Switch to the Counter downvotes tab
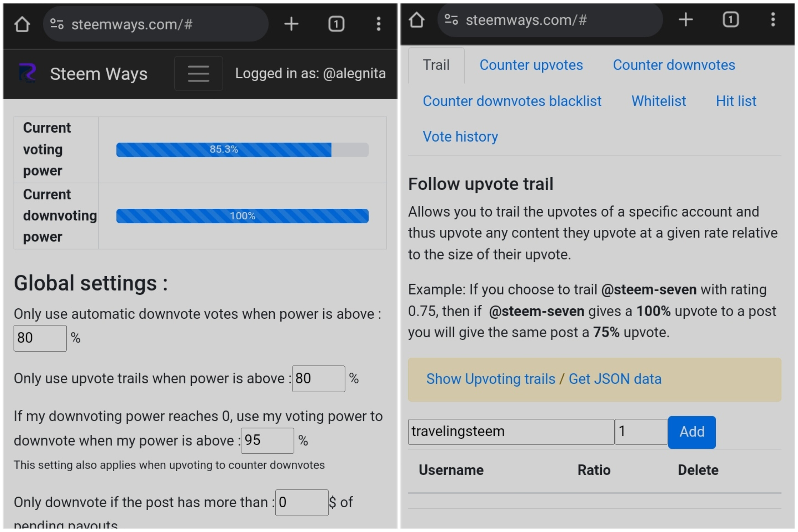This screenshot has width=798, height=532. tap(674, 65)
